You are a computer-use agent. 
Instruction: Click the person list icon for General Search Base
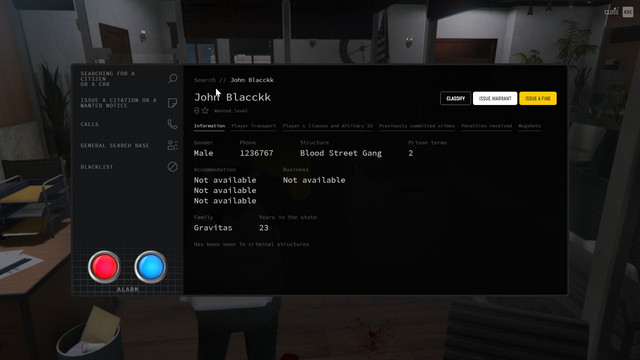(x=173, y=145)
